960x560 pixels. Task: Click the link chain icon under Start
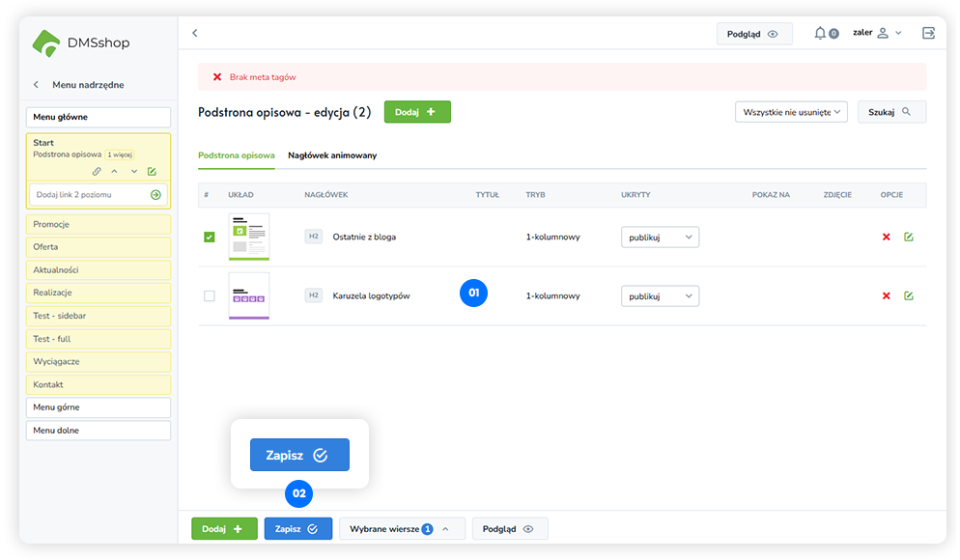tap(97, 172)
